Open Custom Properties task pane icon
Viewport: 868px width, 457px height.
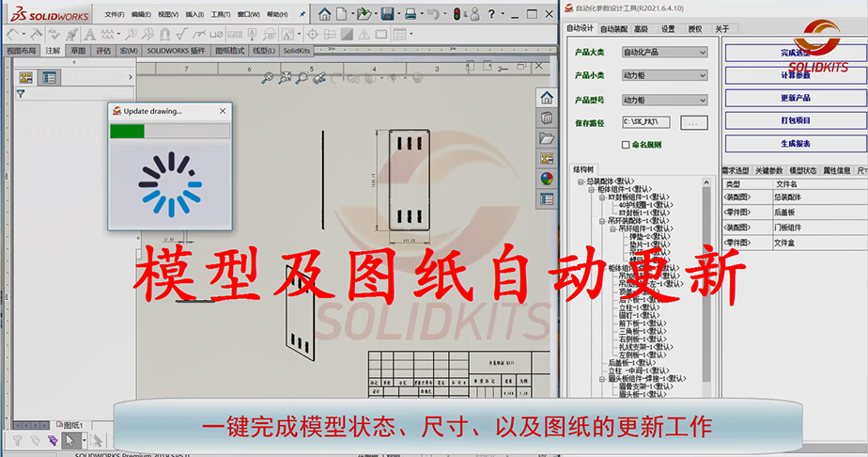(547, 198)
